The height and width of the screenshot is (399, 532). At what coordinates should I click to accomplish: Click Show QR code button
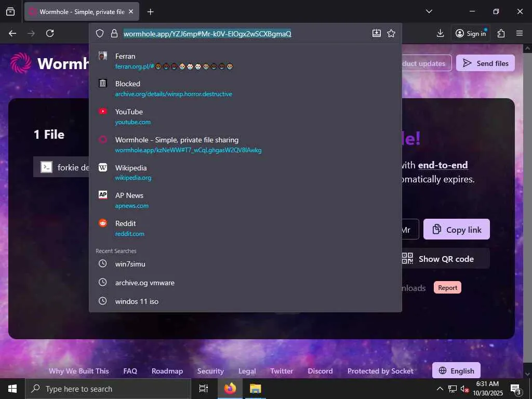(445, 259)
